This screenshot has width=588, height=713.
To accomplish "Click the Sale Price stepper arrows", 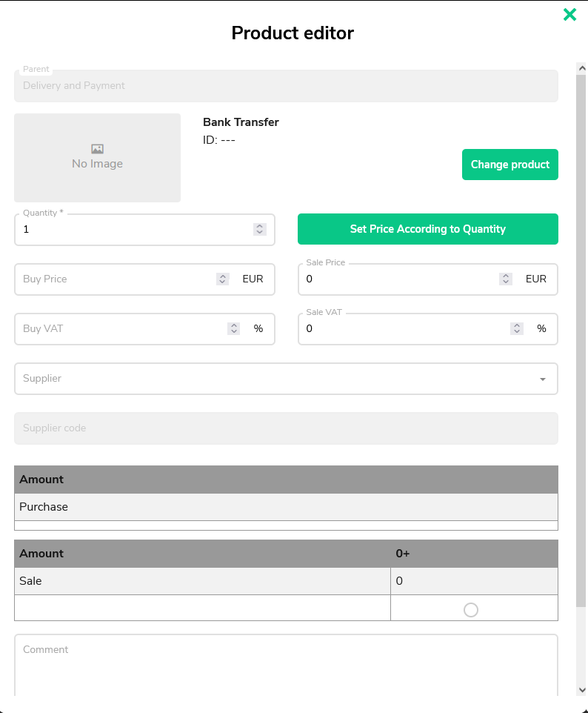I will pos(506,279).
